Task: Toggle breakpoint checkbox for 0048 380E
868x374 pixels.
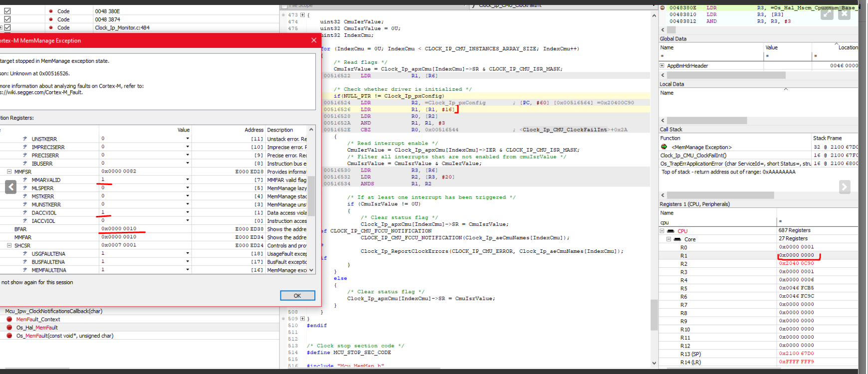Action: [7, 11]
